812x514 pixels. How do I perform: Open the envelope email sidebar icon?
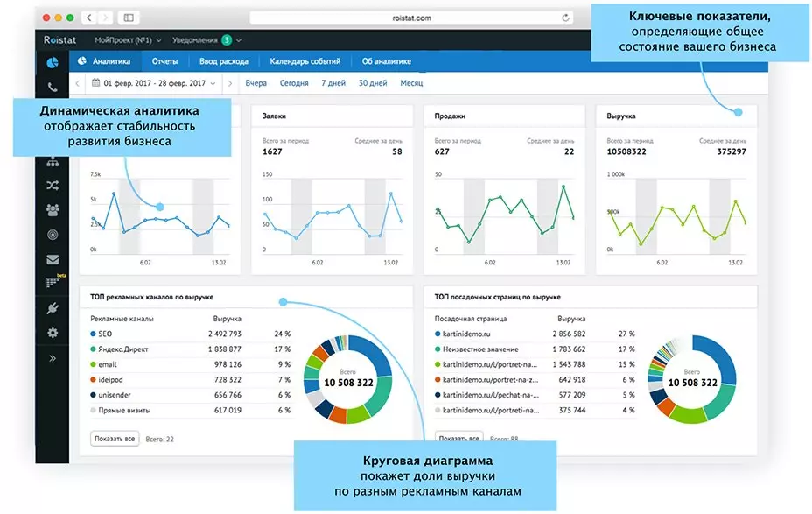pyautogui.click(x=52, y=259)
